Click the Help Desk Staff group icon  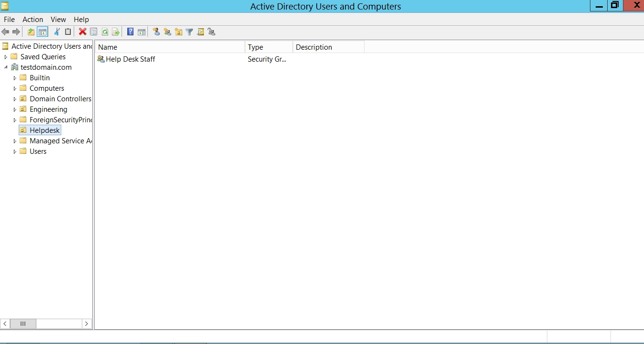pos(100,59)
